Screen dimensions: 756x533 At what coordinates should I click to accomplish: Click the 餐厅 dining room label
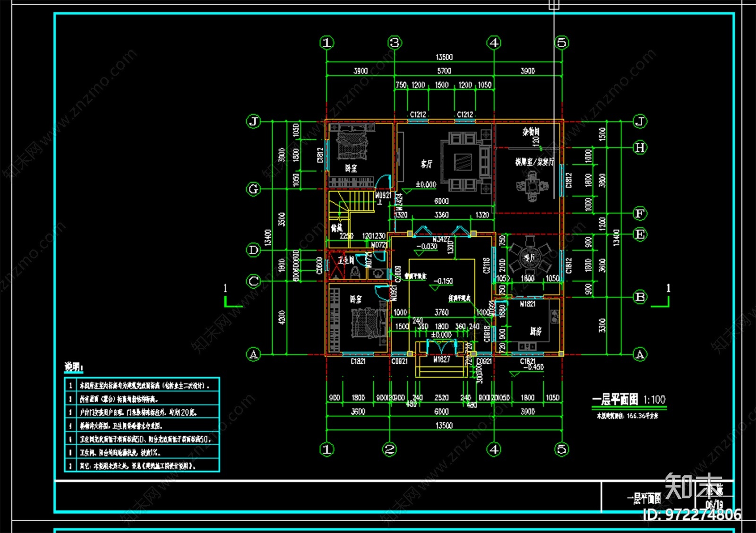[x=529, y=258]
